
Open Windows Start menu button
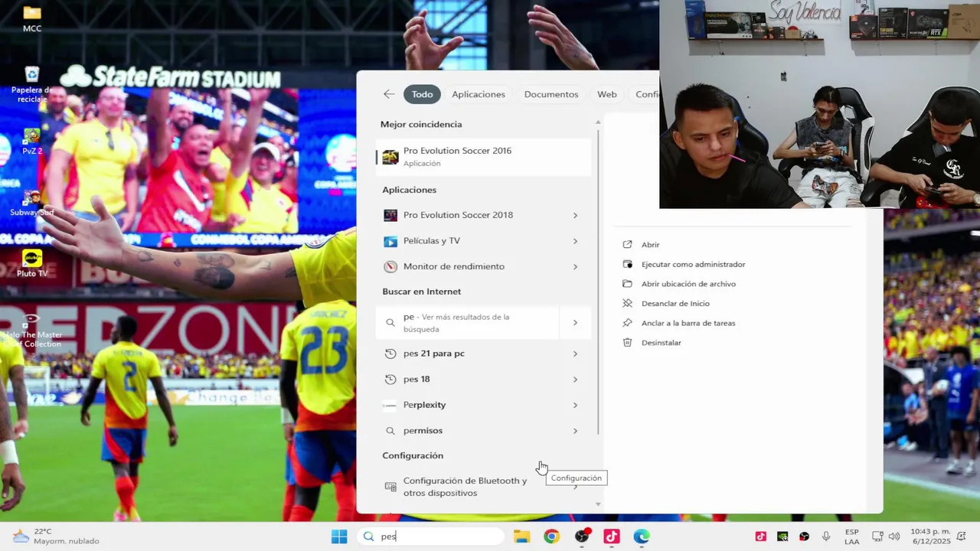[339, 536]
